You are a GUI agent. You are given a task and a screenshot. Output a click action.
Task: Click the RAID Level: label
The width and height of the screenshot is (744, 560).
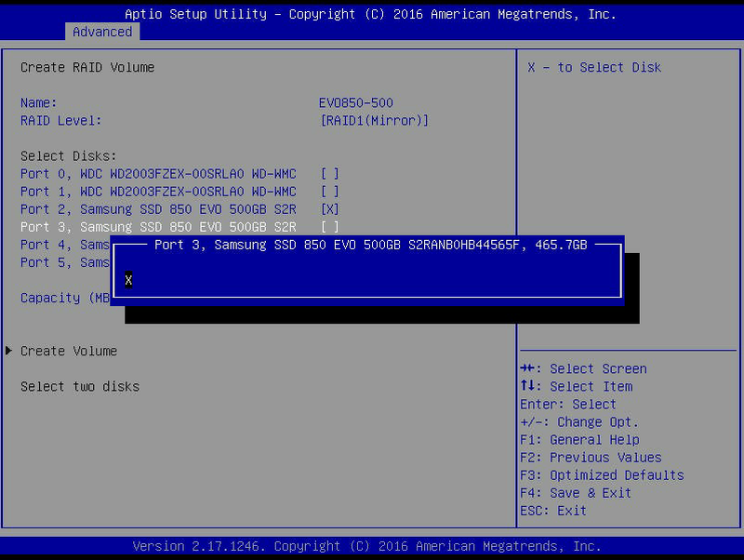click(x=60, y=121)
